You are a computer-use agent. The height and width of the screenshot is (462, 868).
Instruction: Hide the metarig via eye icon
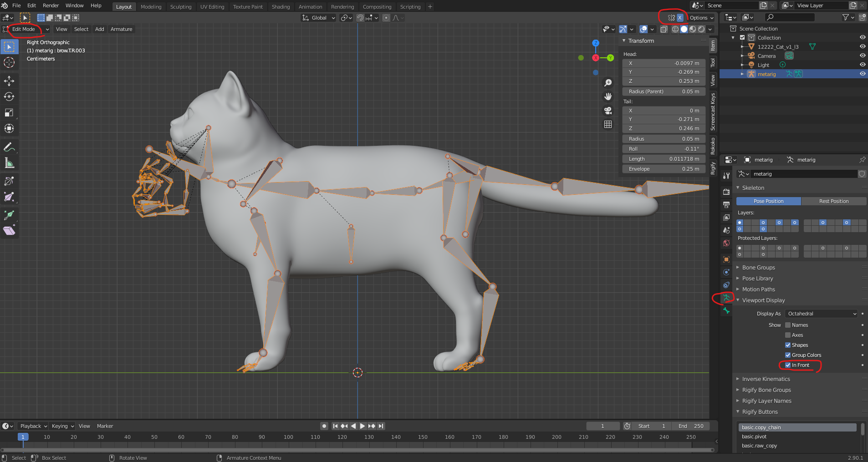[863, 74]
